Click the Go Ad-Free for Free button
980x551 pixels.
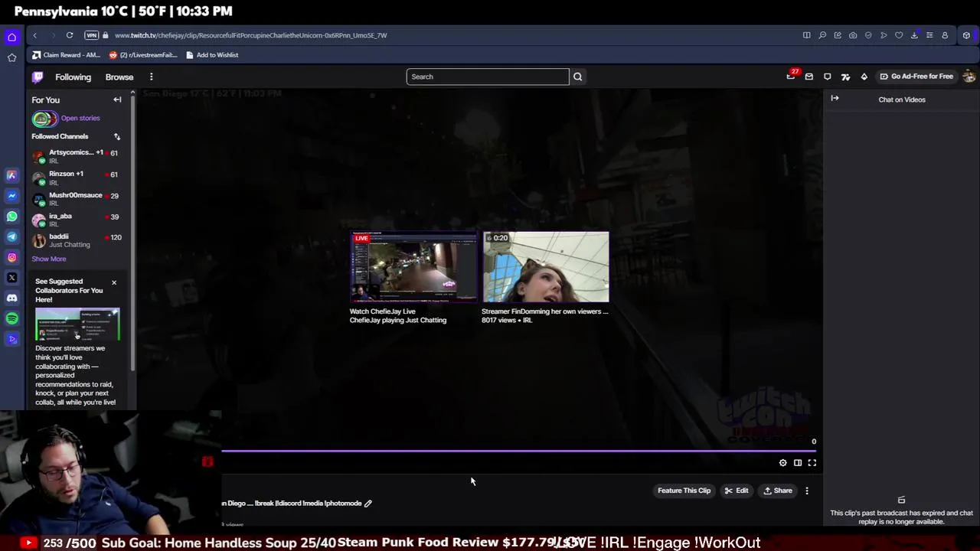pyautogui.click(x=916, y=77)
